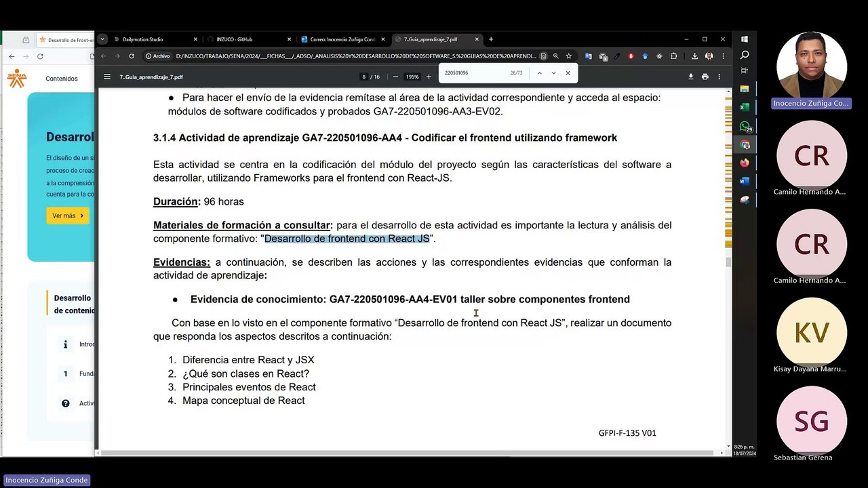The image size is (868, 488).
Task: Open Excel from taskbar
Action: 745,107
